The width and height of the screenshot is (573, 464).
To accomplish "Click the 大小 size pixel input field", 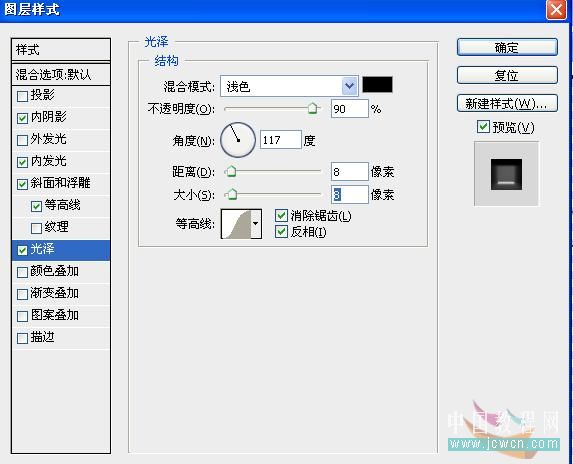I will 350,194.
